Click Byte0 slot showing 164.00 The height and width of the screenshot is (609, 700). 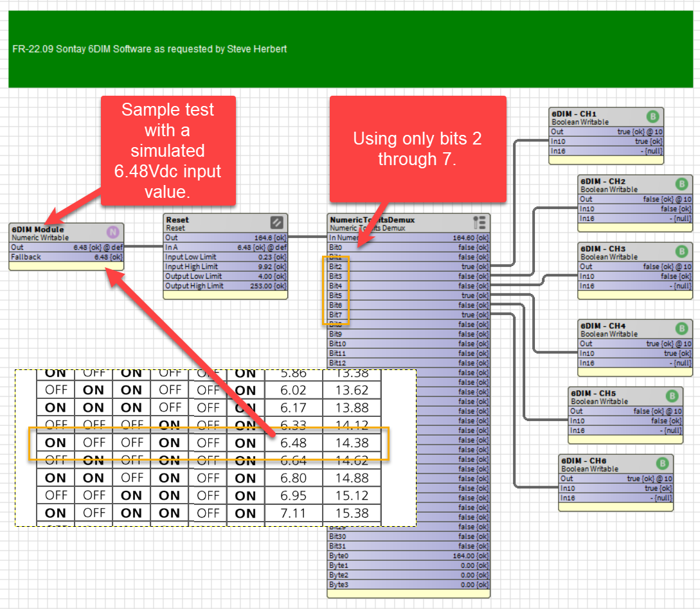tap(408, 556)
